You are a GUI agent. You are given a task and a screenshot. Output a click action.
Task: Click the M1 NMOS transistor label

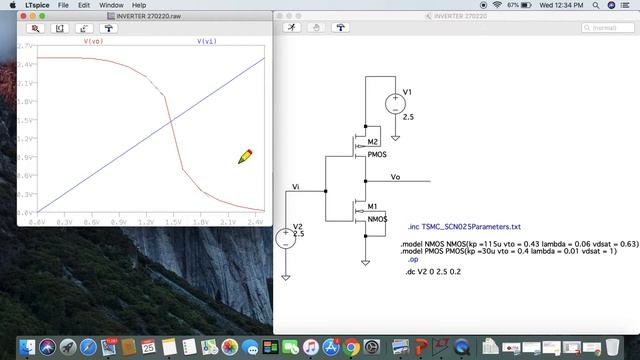pos(372,207)
